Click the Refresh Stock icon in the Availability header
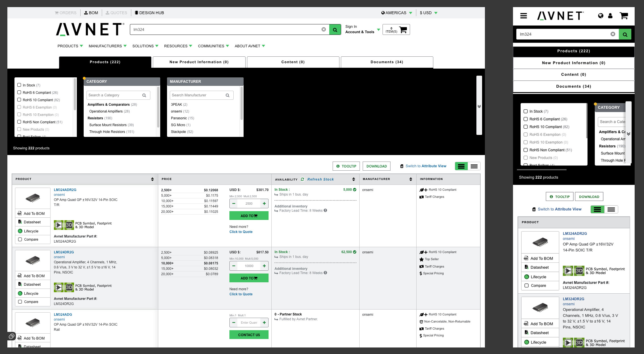The width and height of the screenshot is (644, 354). 302,179
